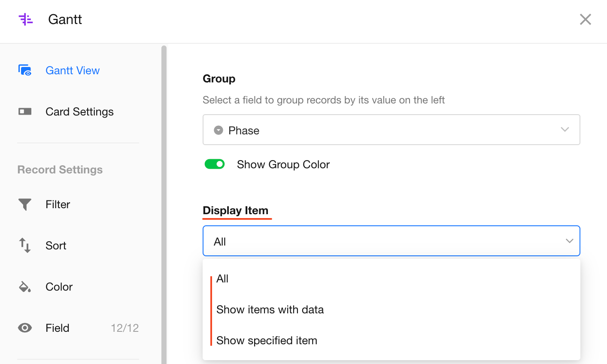The height and width of the screenshot is (364, 607).
Task: Choose "Show items with data" option
Action: [270, 309]
